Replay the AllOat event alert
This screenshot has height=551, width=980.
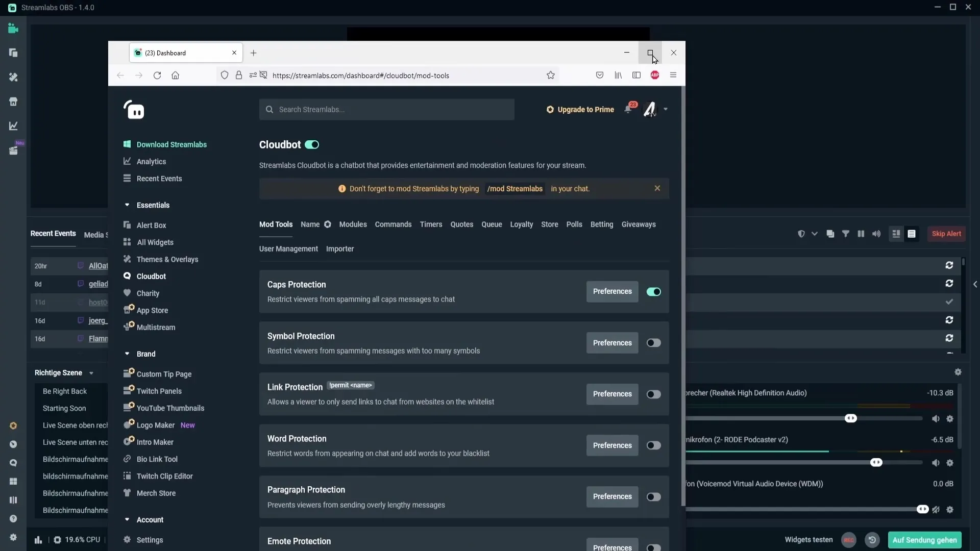pos(949,265)
